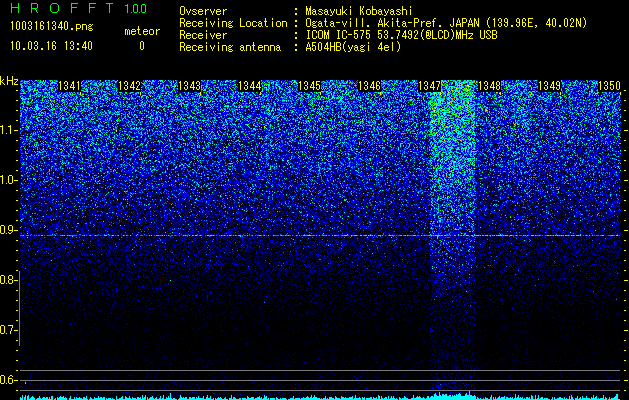Click the A504HB(yagi 4el) antenna text
The width and height of the screenshot is (629, 400).
(x=353, y=47)
